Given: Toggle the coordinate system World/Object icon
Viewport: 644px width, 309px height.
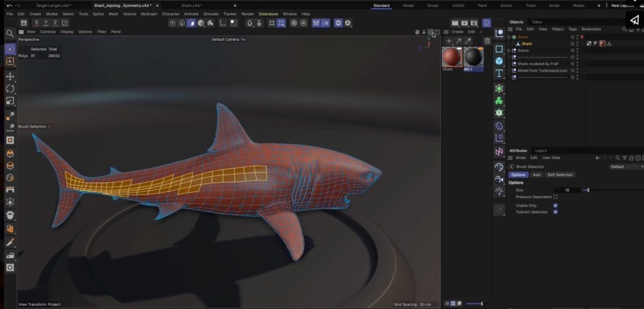Looking at the screenshot, I should click(x=65, y=23).
